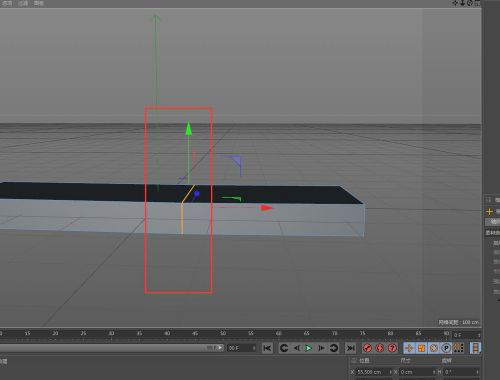This screenshot has width=500, height=380.
Task: Select the orange highlighted edge on the cube
Action: pyautogui.click(x=182, y=218)
